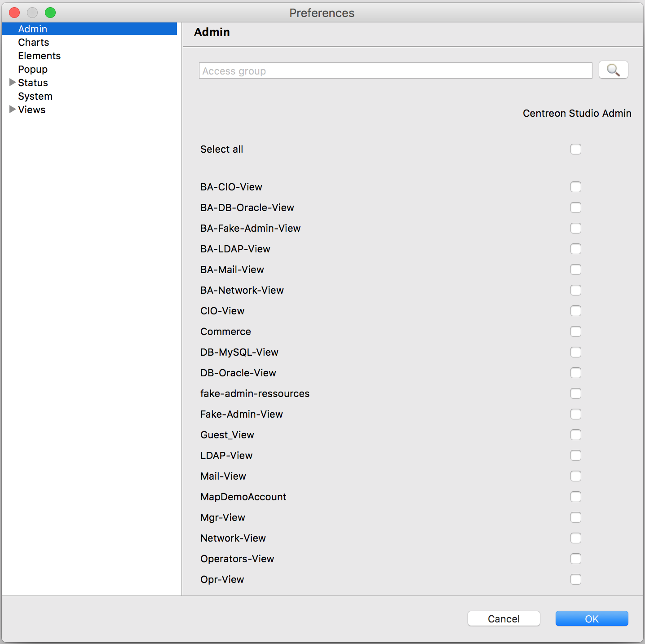
Task: Enable the BA-CIO-View checkbox
Action: [x=575, y=187]
